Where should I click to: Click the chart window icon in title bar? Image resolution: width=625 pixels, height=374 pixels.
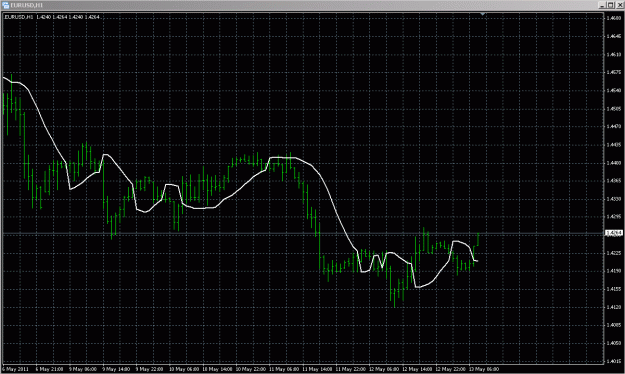[6, 5]
